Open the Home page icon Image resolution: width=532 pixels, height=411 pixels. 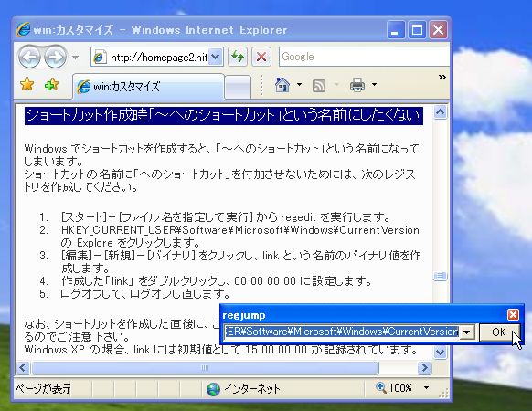[x=282, y=84]
